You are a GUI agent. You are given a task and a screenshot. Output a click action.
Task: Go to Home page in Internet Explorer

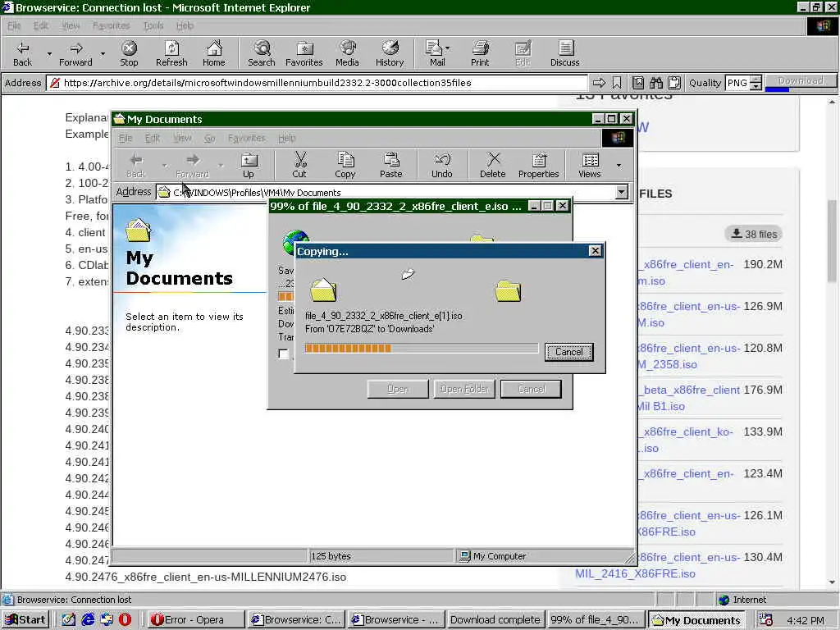(x=214, y=54)
